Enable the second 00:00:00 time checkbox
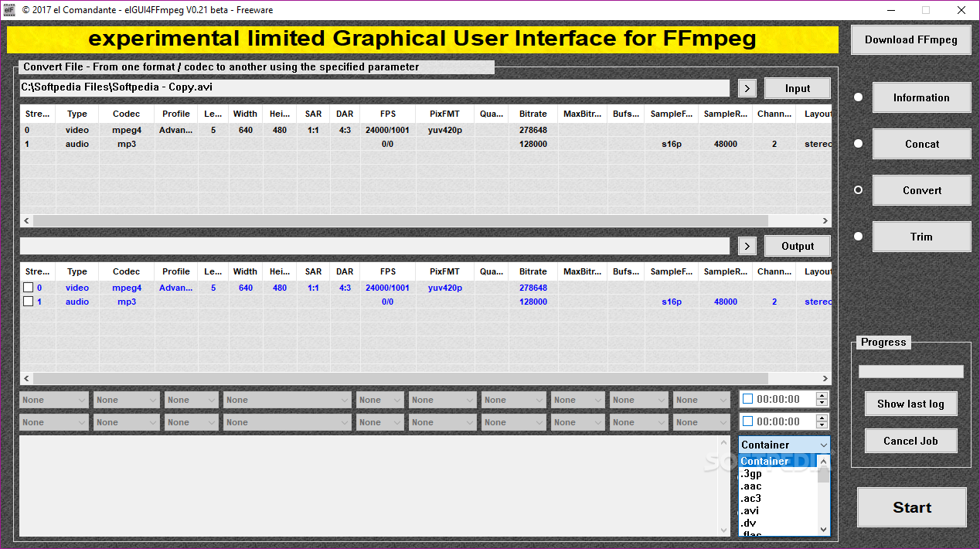This screenshot has width=980, height=549. [x=747, y=421]
